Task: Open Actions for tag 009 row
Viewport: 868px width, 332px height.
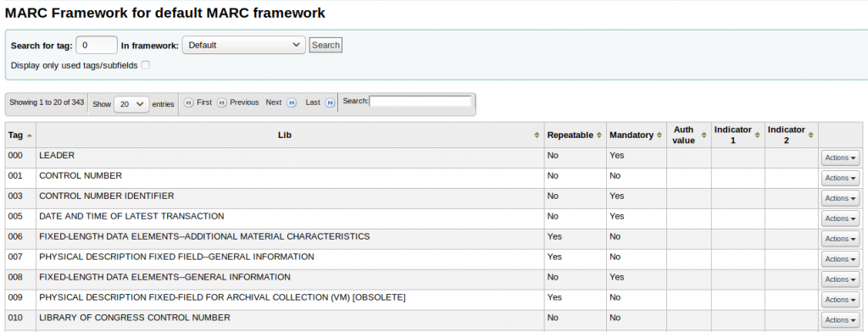Action: click(840, 299)
